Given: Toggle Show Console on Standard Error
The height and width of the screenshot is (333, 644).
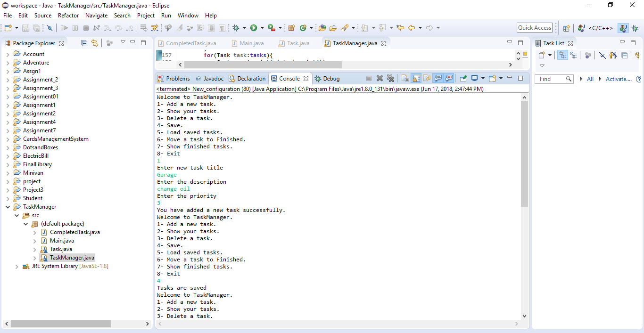Looking at the screenshot, I should [449, 78].
